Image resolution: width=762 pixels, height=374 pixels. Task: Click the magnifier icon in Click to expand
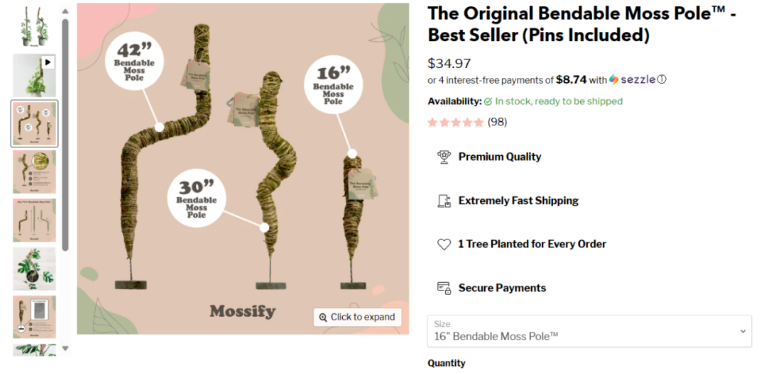click(323, 317)
